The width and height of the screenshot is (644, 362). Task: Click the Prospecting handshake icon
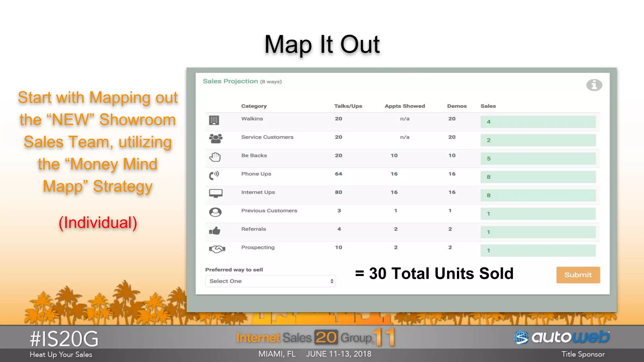click(217, 249)
